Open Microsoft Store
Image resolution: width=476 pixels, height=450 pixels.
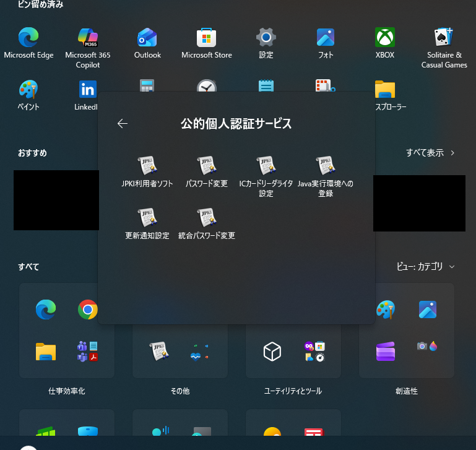coord(206,43)
